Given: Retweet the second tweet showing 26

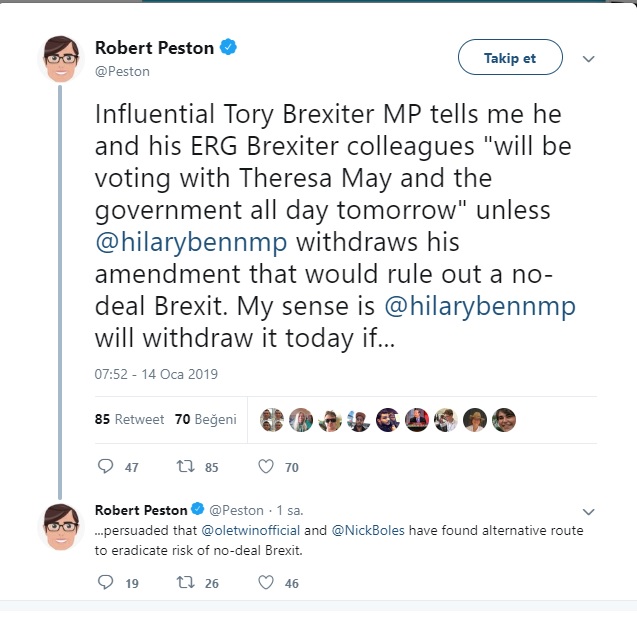Looking at the screenshot, I should (184, 583).
